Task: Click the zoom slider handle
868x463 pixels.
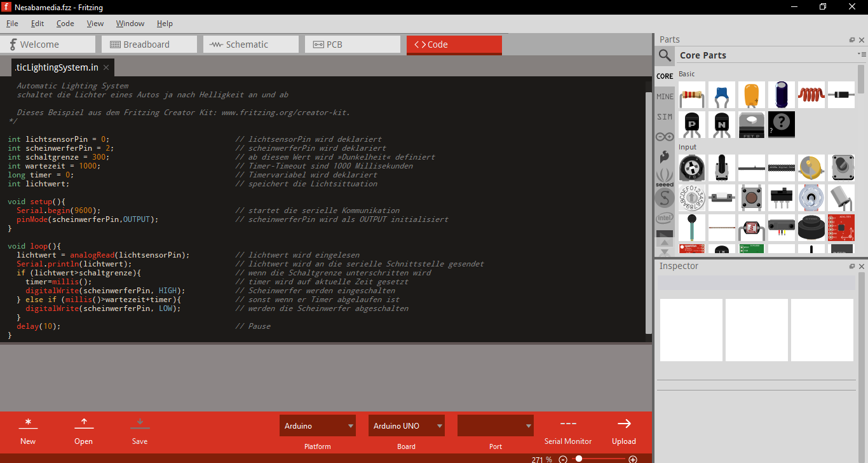Action: coord(579,459)
